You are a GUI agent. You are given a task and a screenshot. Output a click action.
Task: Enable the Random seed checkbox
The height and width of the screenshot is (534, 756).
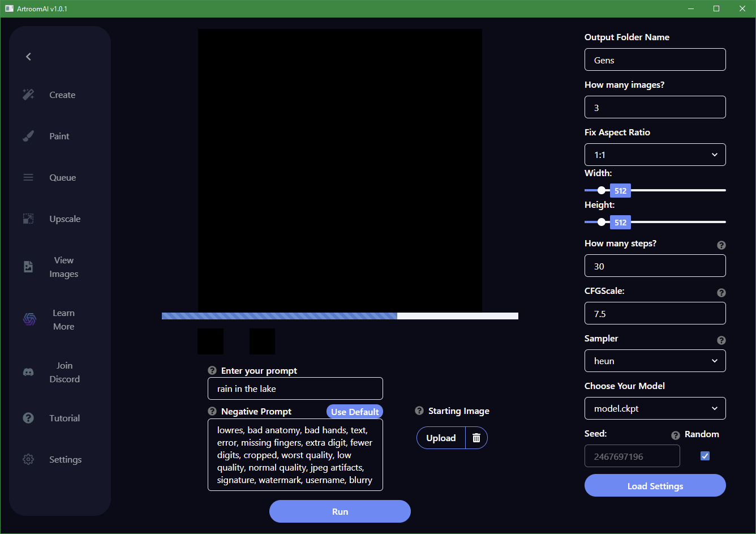pyautogui.click(x=705, y=455)
